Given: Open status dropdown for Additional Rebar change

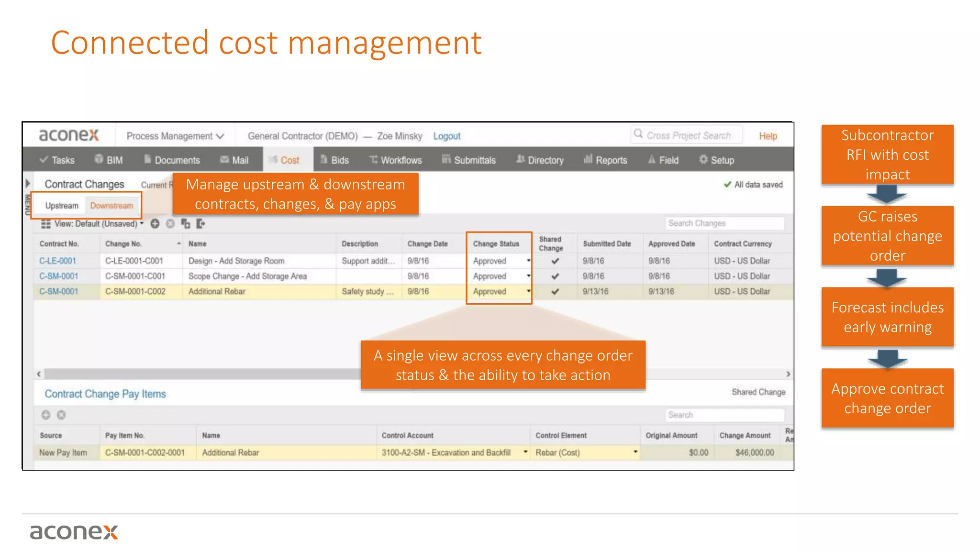Looking at the screenshot, I should point(528,291).
